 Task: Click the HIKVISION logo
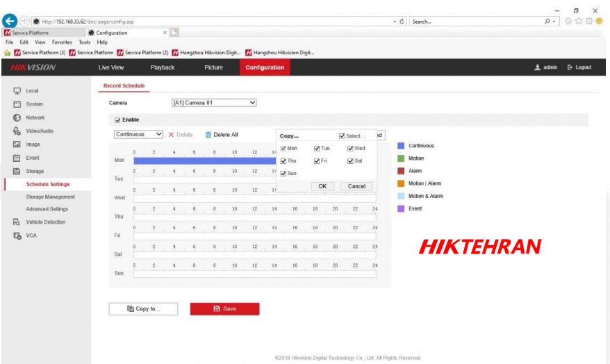pyautogui.click(x=33, y=67)
